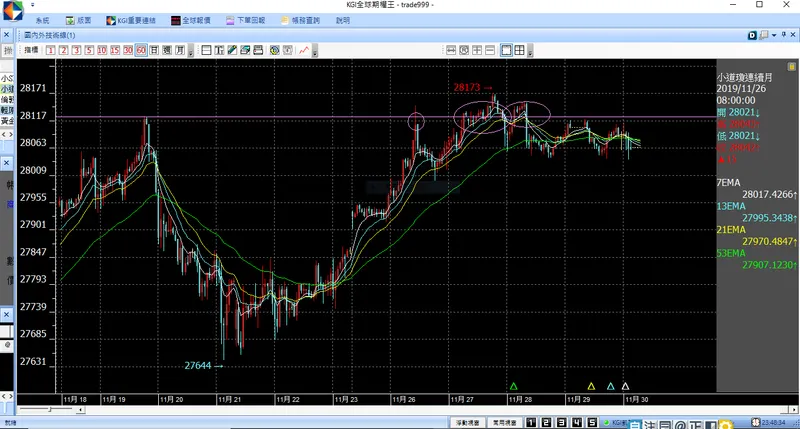Click the KGI connection status green indicator

[x=607, y=423]
